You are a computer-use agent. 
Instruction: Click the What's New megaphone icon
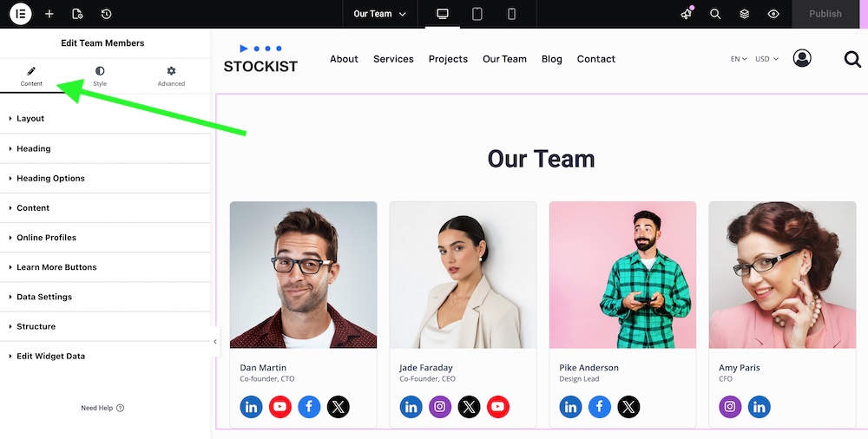(x=687, y=14)
